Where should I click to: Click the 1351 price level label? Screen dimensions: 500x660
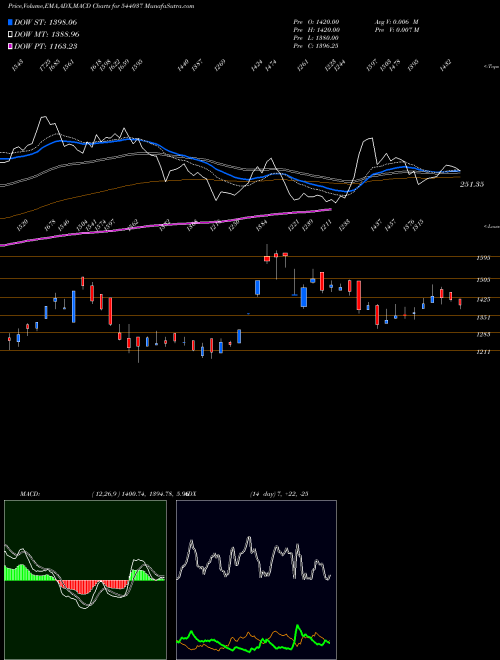coord(483,318)
